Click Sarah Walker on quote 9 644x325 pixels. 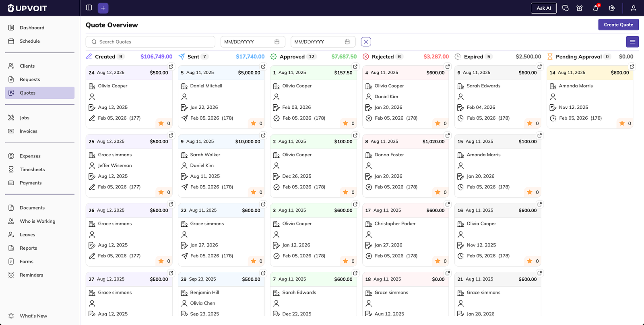point(205,155)
